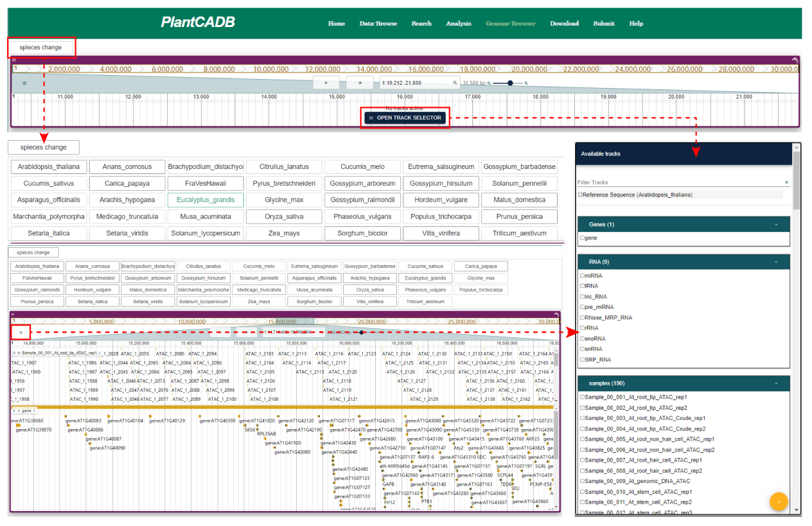812x526 pixels.
Task: Click the zoom in magnifier beside the upper zoom slider
Action: coord(526,83)
